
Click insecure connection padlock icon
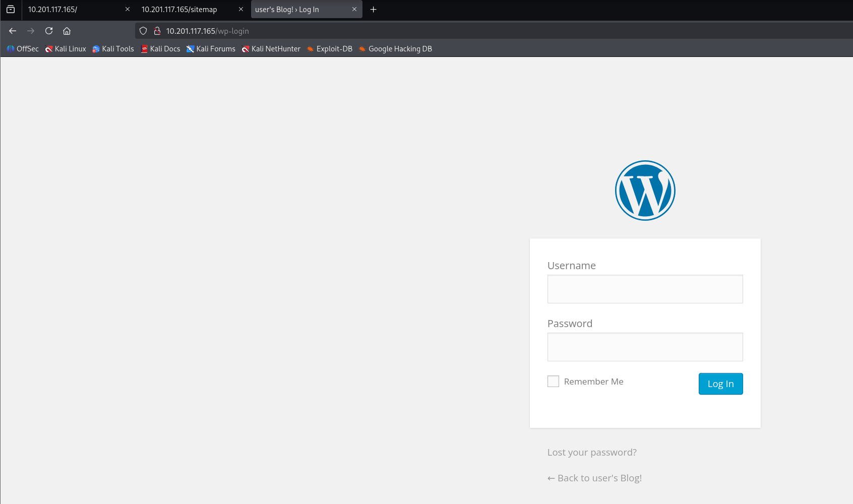click(x=157, y=31)
